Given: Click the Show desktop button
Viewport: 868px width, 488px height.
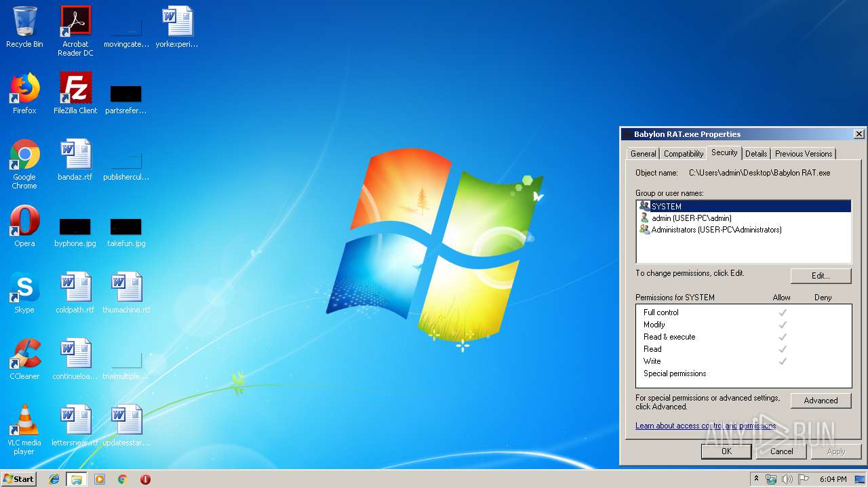Looking at the screenshot, I should (x=861, y=479).
